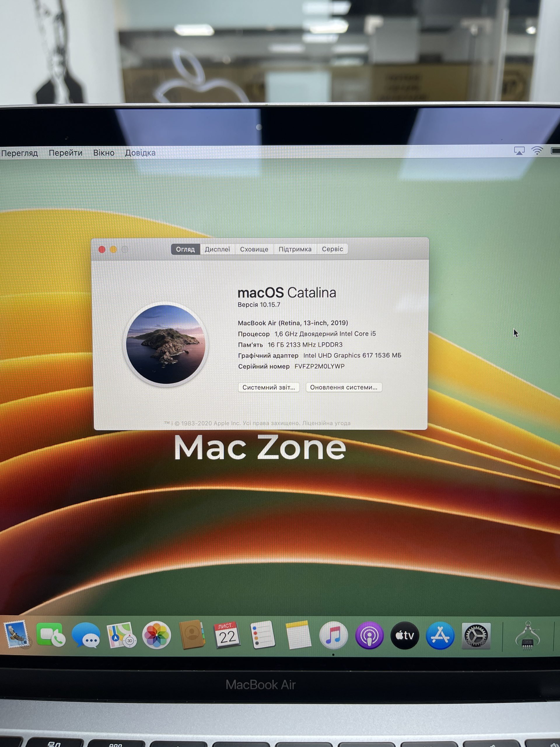Click the 16 ГБ 2133 MHz LPDDR3 value

point(305,344)
